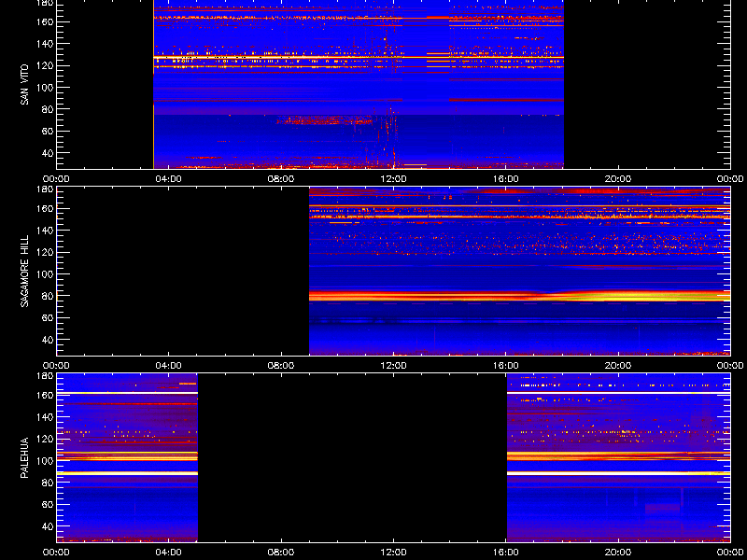747x560 pixels.
Task: Click 180 on the Sagamore Hill frequency axis
Action: [x=44, y=189]
